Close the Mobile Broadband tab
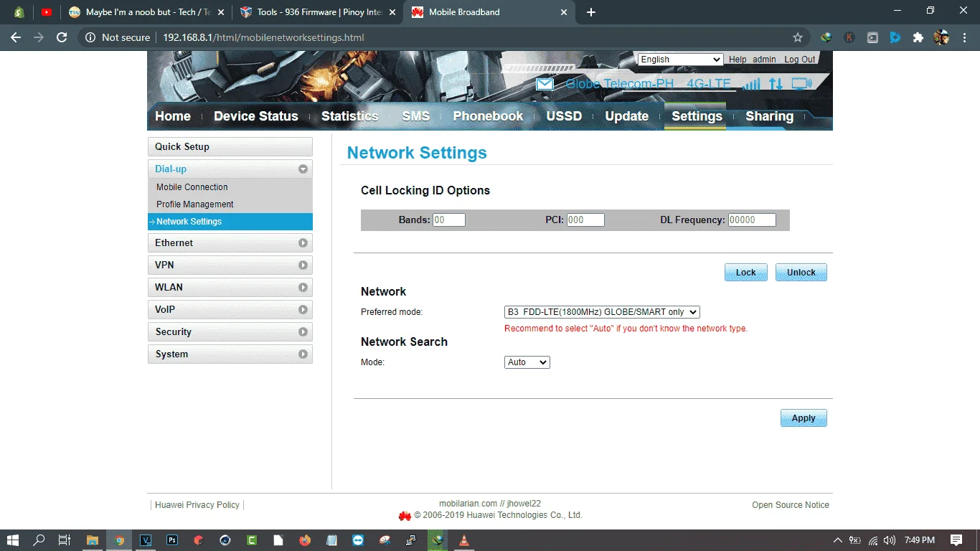The height and width of the screenshot is (551, 980). point(564,12)
